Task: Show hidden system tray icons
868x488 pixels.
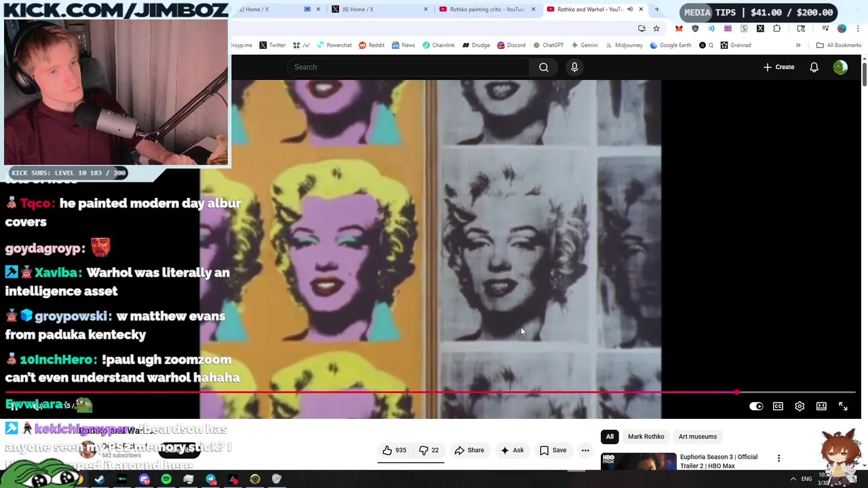Action: coord(793,479)
